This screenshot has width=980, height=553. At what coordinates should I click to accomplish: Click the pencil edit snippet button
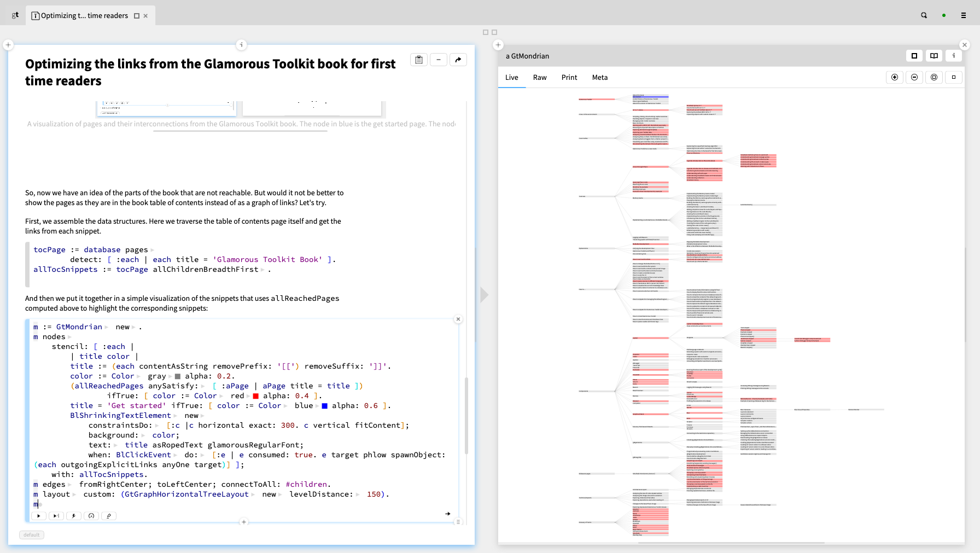(108, 516)
